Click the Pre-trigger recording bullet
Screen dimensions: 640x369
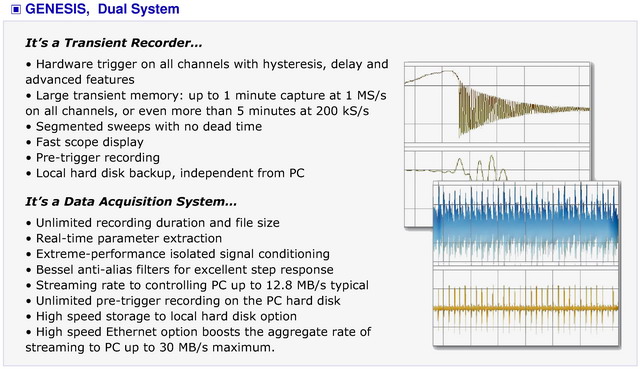click(x=93, y=158)
